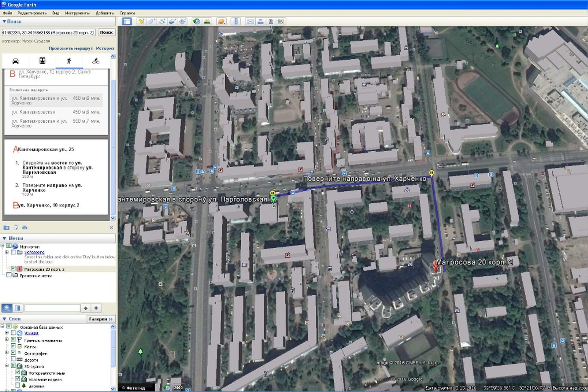588x392 pixels.
Task: Toggle the Фотографии layer checkbox
Action: tap(13, 353)
